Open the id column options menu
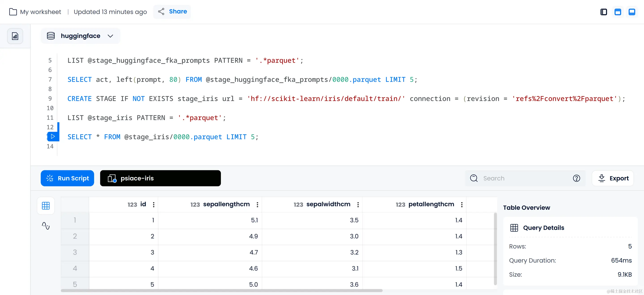This screenshot has width=644, height=295. click(x=153, y=204)
